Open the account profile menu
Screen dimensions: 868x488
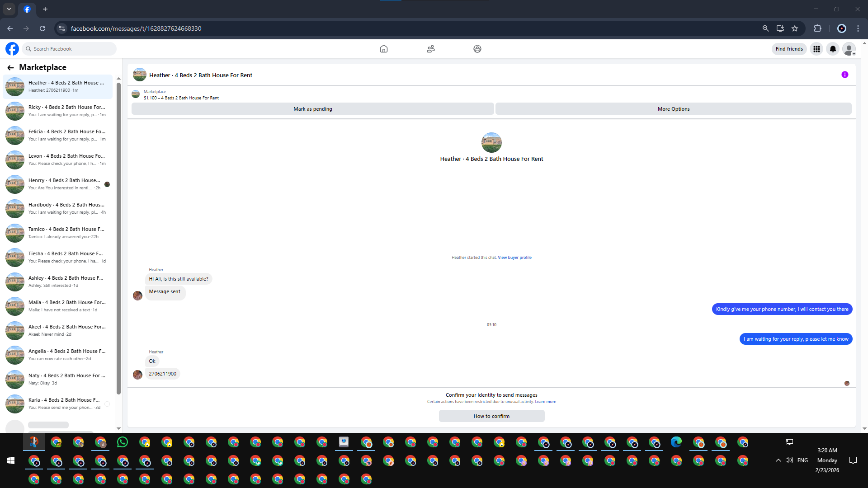click(849, 49)
